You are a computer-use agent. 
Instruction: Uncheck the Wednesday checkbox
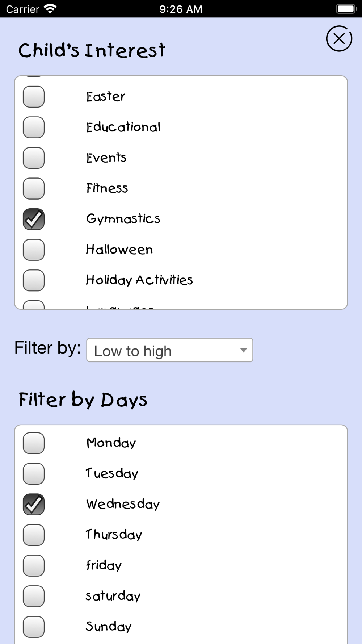[x=34, y=504]
